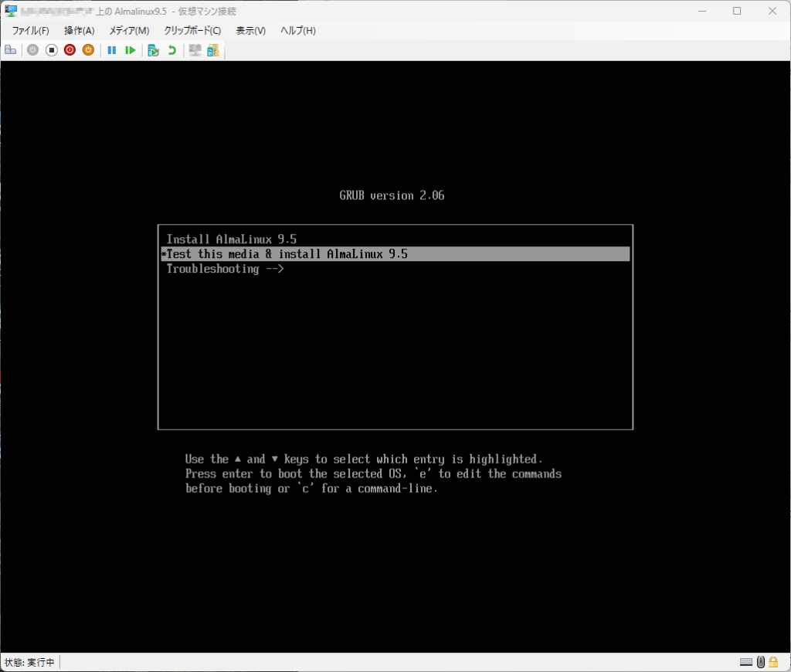Click the grayed-out enhanced session monitor icon
This screenshot has width=791, height=672.
coord(195,50)
